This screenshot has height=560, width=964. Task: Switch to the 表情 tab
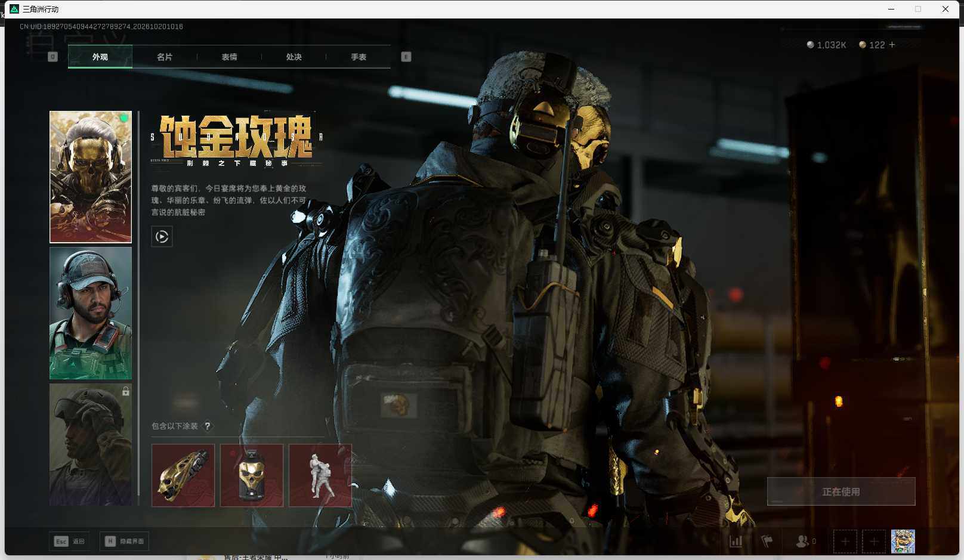[x=229, y=57]
